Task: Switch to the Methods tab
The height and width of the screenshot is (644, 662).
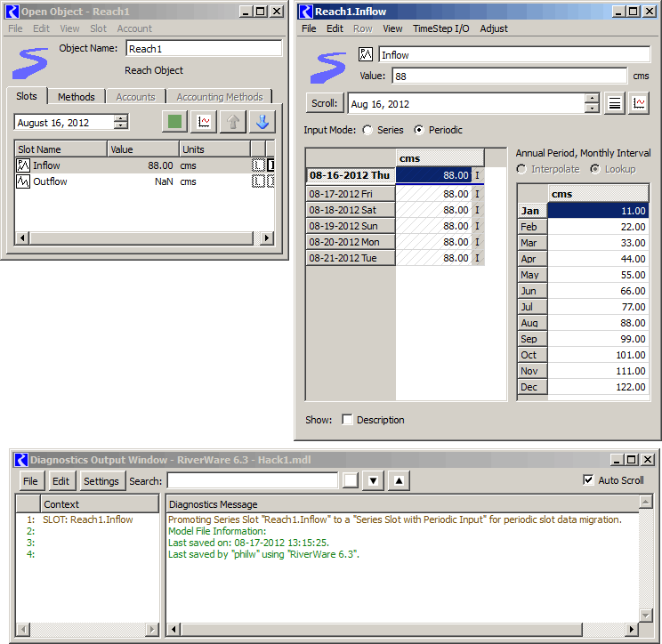Action: coord(76,97)
